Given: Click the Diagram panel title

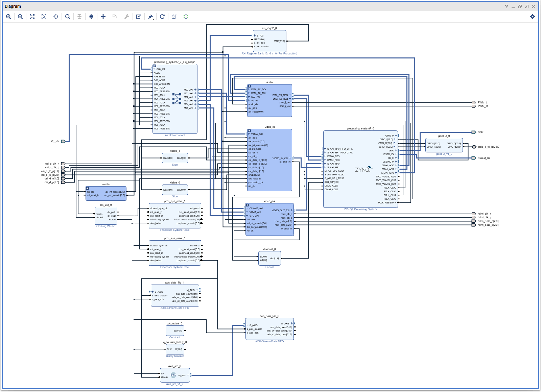Looking at the screenshot, I should tap(13, 6).
